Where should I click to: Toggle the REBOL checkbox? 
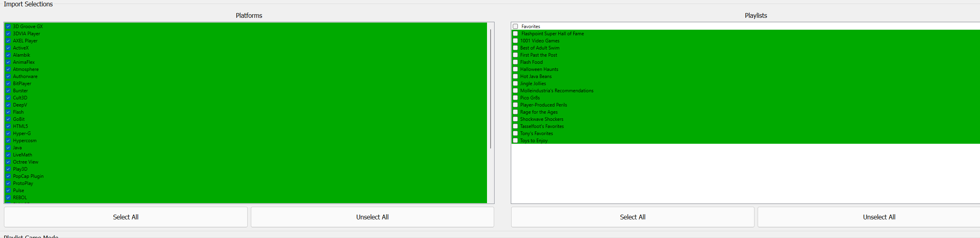point(8,198)
